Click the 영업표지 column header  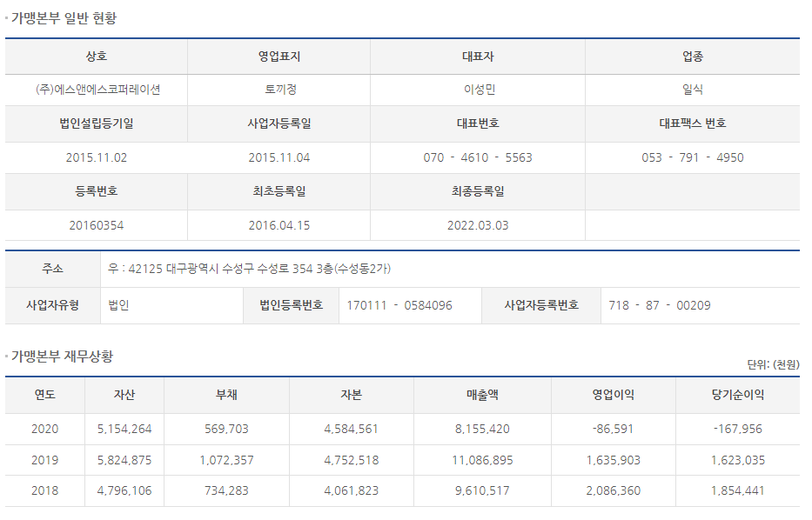point(279,56)
